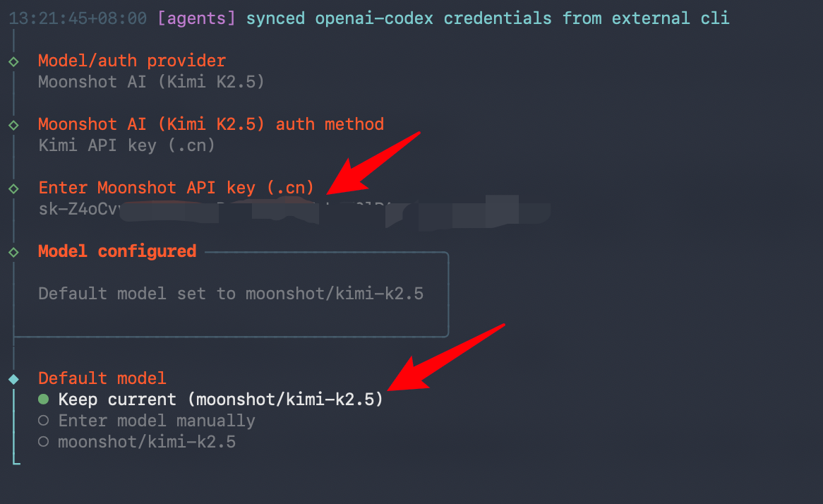Click the Model/auth provider heading

pos(132,61)
